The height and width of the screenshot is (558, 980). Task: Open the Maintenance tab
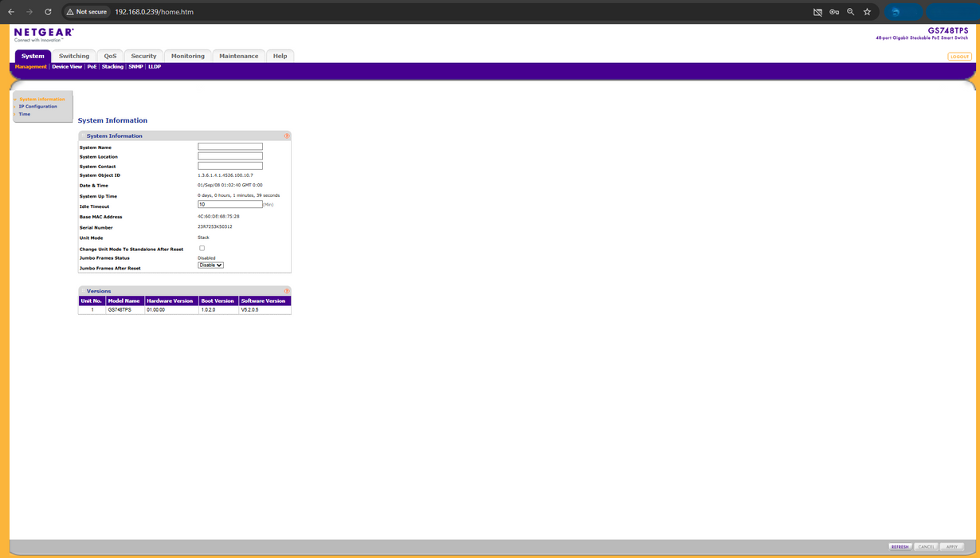pyautogui.click(x=238, y=56)
